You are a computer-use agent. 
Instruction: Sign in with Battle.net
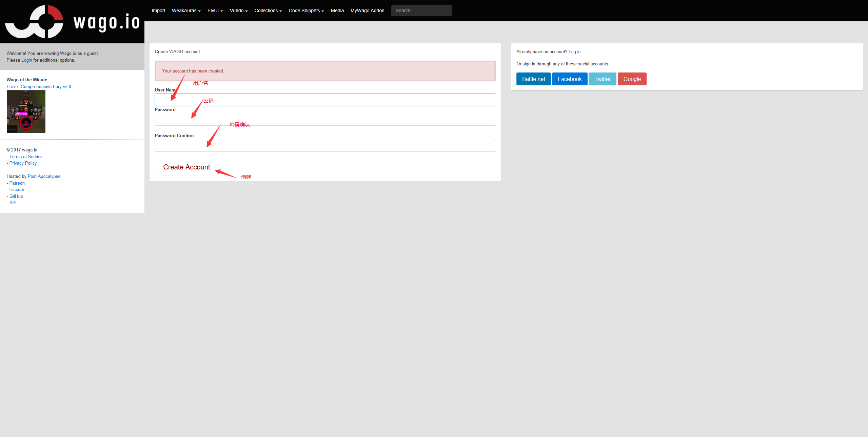[533, 79]
